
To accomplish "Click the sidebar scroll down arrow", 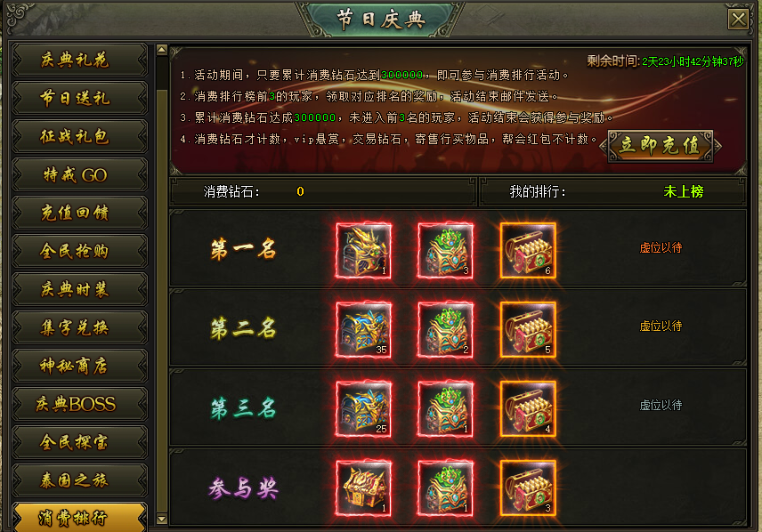I will click(x=162, y=519).
